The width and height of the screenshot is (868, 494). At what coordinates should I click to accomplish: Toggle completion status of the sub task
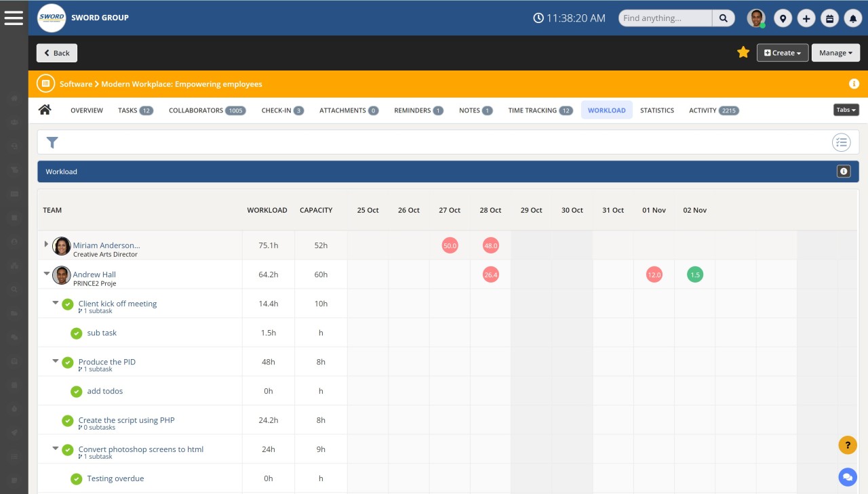click(76, 333)
